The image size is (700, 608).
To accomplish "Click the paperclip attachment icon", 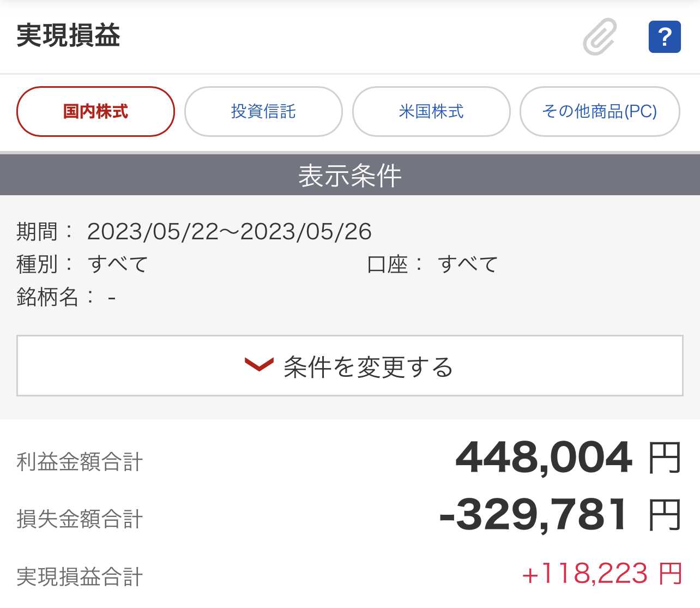I will [600, 37].
